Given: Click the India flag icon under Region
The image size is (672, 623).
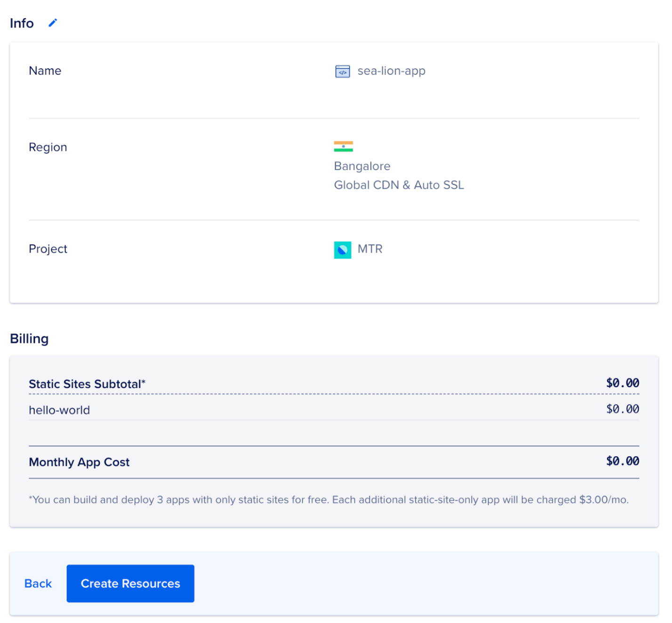Looking at the screenshot, I should click(x=344, y=146).
